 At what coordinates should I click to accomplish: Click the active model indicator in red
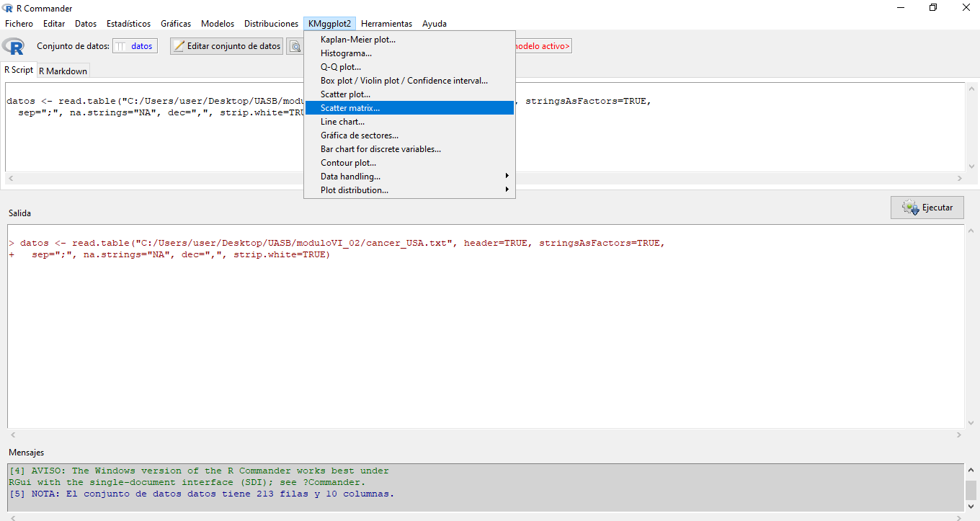(543, 46)
